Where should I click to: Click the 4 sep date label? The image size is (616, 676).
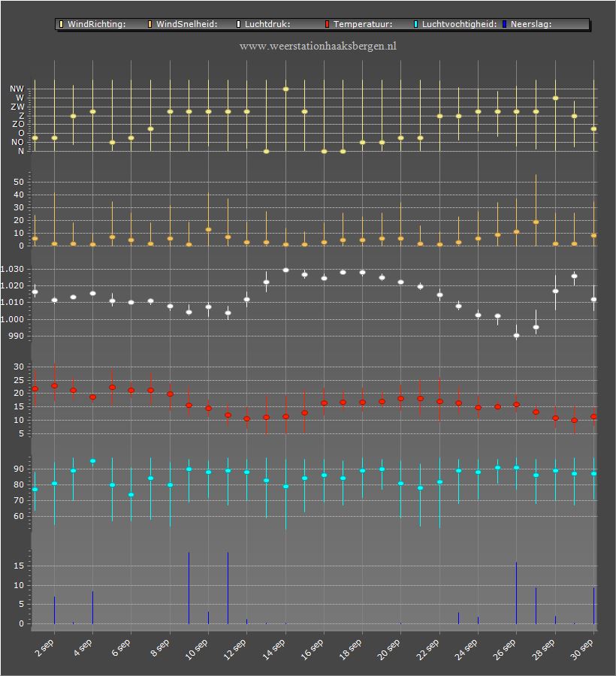click(83, 648)
